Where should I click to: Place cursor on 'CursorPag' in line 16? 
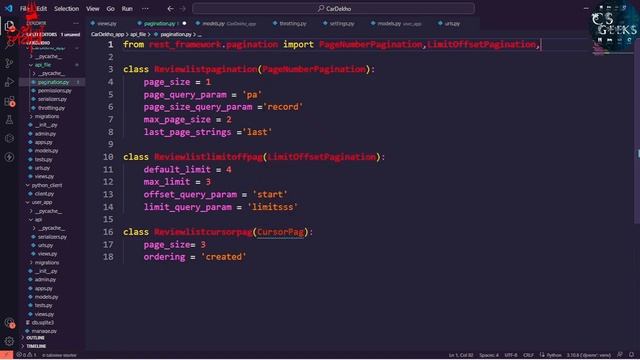(x=280, y=232)
